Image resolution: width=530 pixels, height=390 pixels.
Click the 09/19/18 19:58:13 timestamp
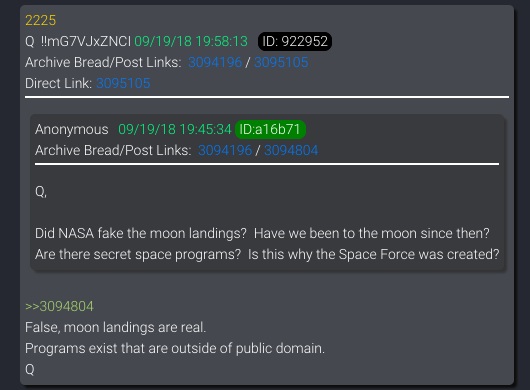point(191,42)
